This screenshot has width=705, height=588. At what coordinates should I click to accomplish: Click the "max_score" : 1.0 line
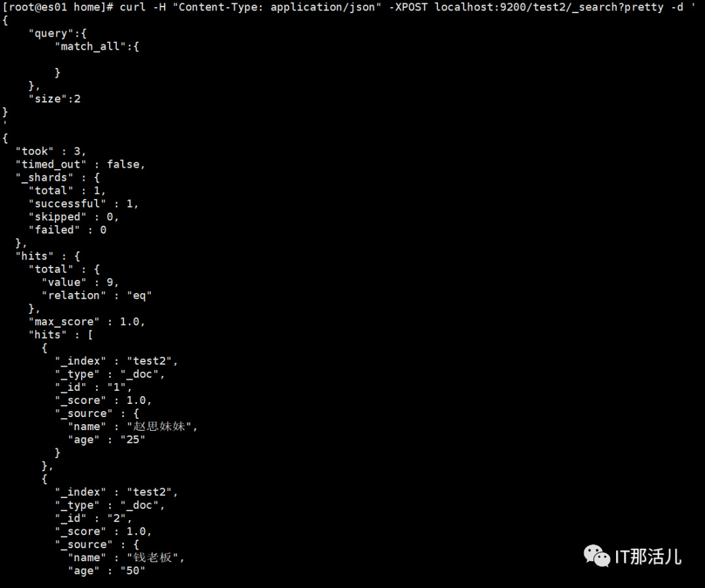(87, 322)
